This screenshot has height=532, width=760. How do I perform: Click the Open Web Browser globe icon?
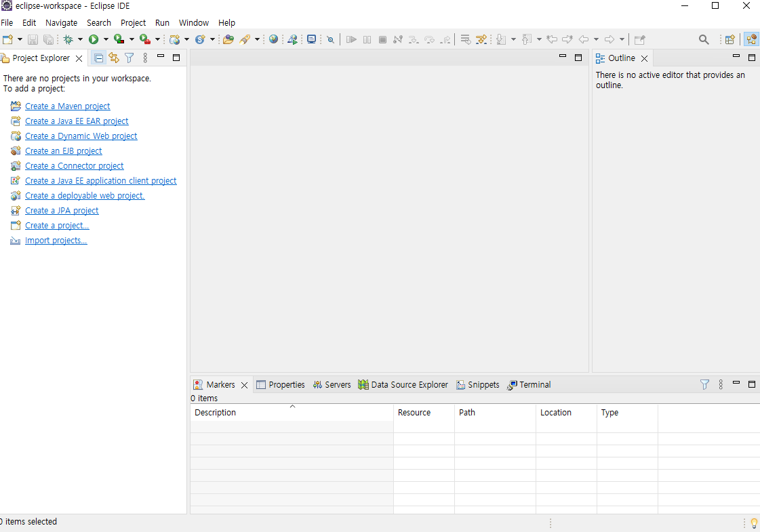274,39
